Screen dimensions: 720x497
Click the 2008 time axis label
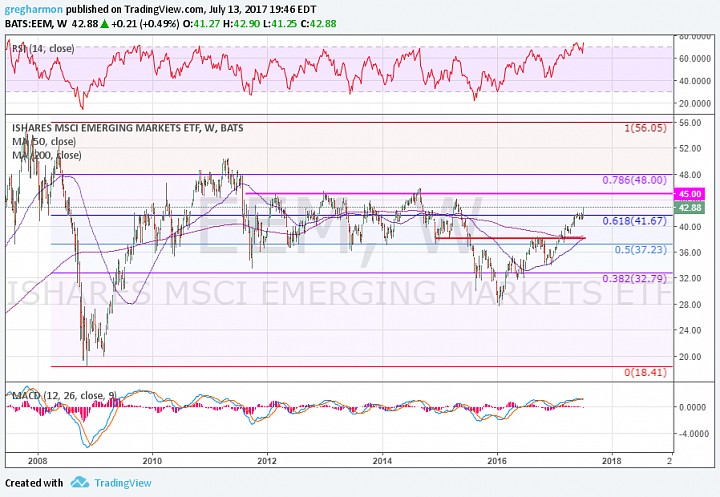coord(38,461)
